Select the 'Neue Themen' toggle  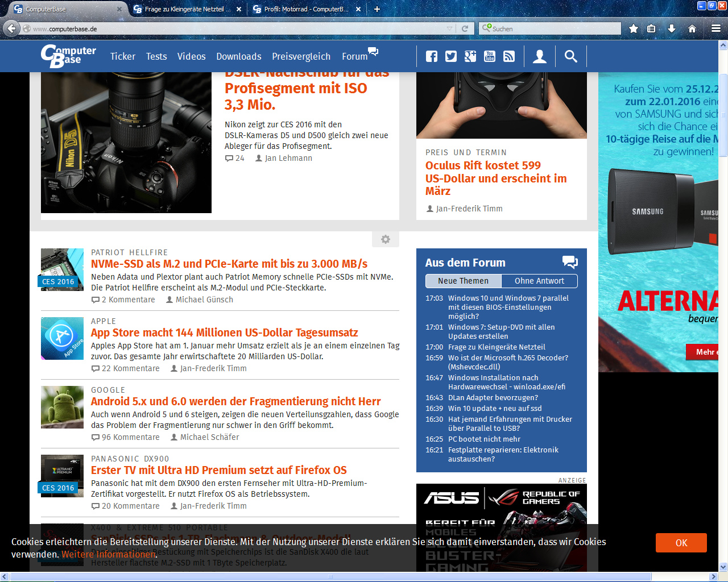[463, 281]
